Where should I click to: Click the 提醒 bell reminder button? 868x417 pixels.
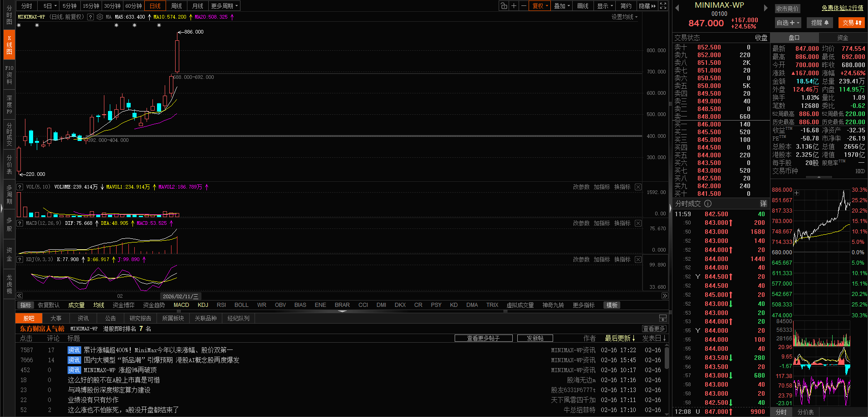point(819,23)
